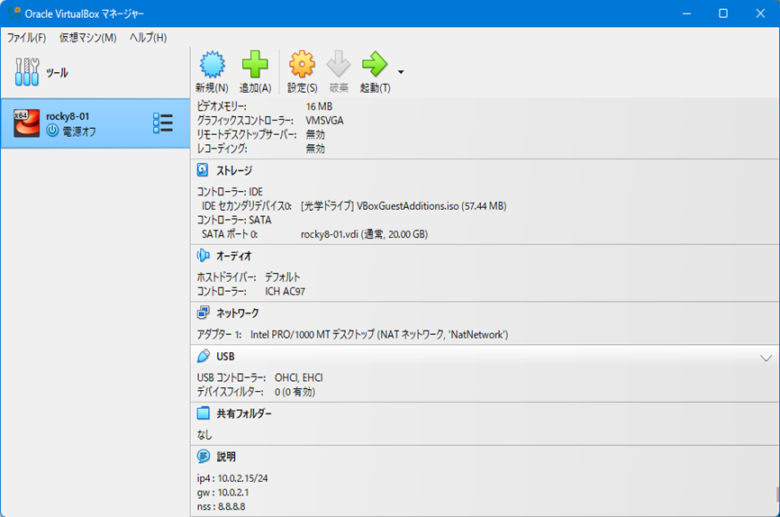Click the power-off status icon beside 電源オフ

pos(52,131)
